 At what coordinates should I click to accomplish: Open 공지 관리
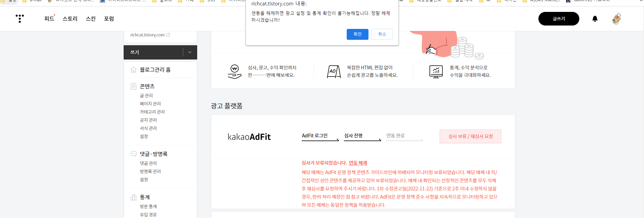(148, 120)
